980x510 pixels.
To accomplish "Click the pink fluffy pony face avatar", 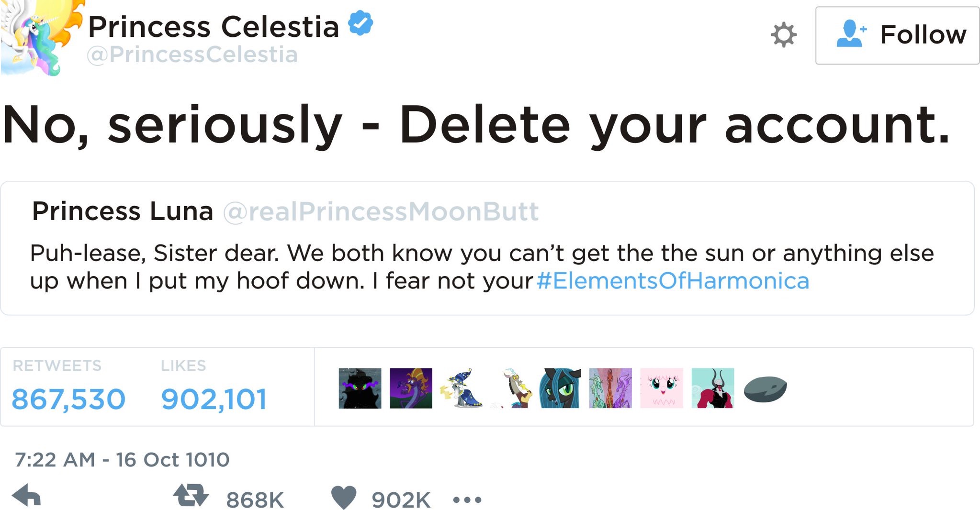I will (x=661, y=388).
